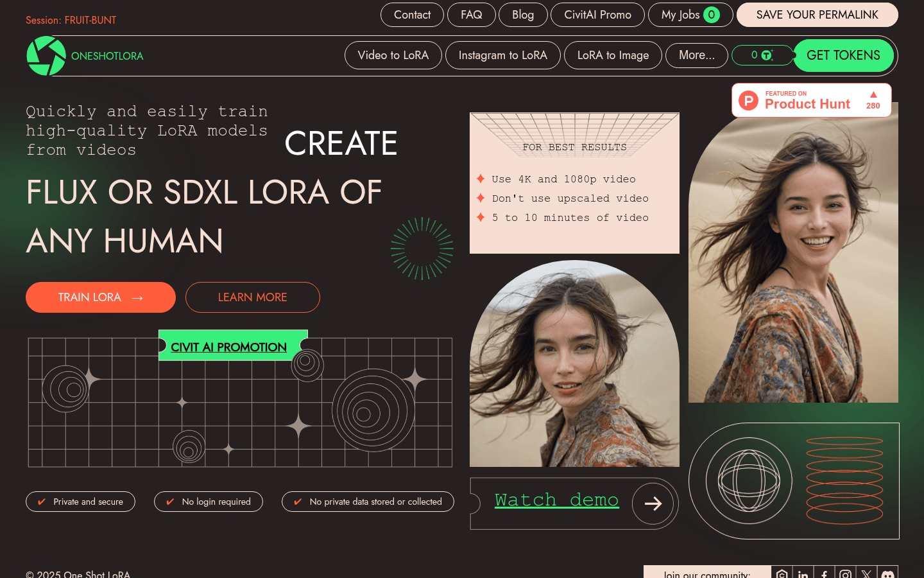Click 'Don't use upscaled video' tip
Image resolution: width=924 pixels, height=578 pixels.
pos(570,198)
